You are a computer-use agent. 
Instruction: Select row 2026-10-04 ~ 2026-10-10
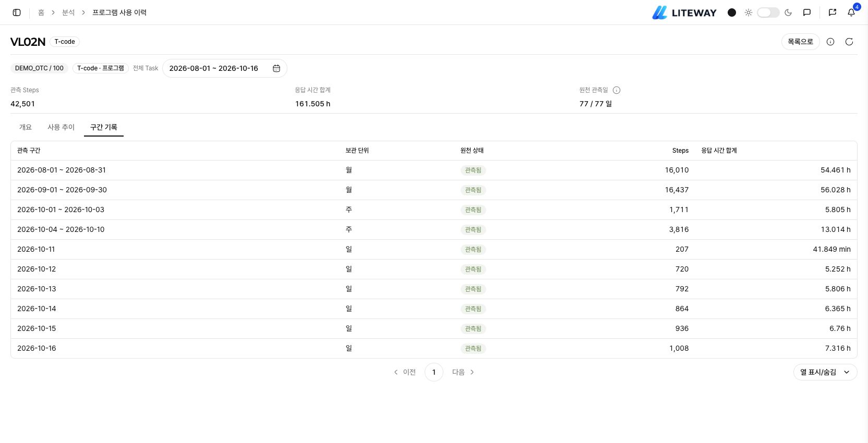434,230
